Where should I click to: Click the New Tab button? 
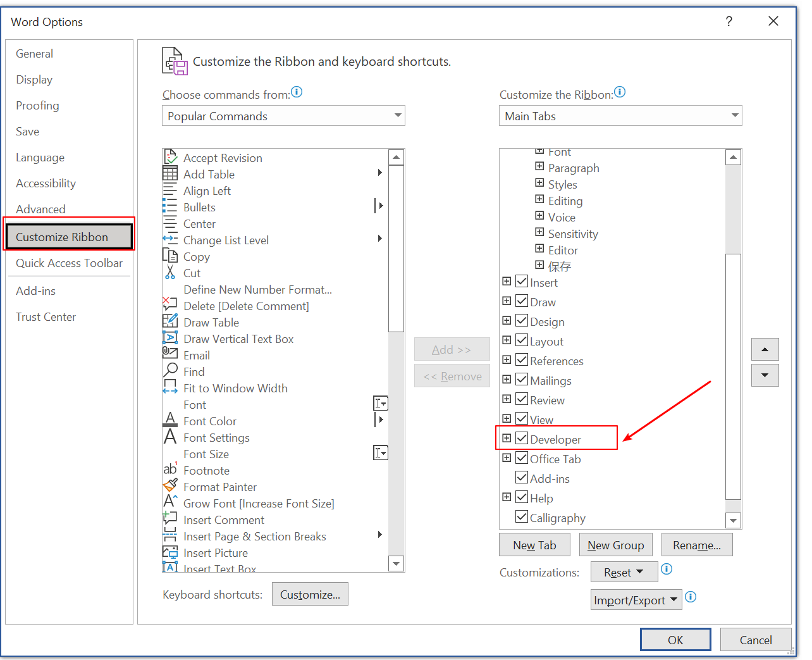(534, 545)
